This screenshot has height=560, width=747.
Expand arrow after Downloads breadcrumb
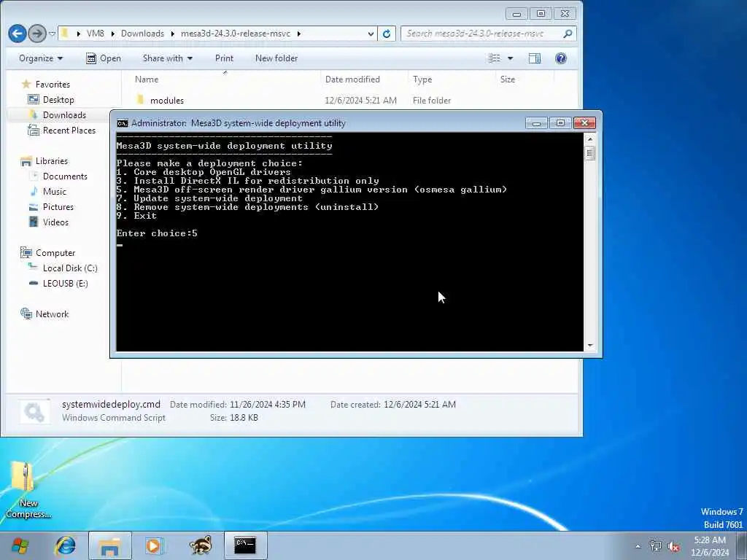(x=172, y=34)
